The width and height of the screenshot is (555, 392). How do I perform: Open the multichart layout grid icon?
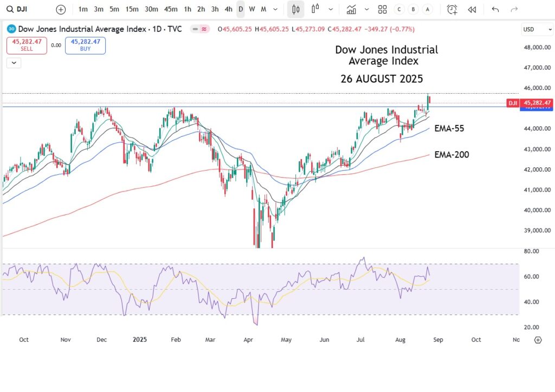click(x=382, y=9)
